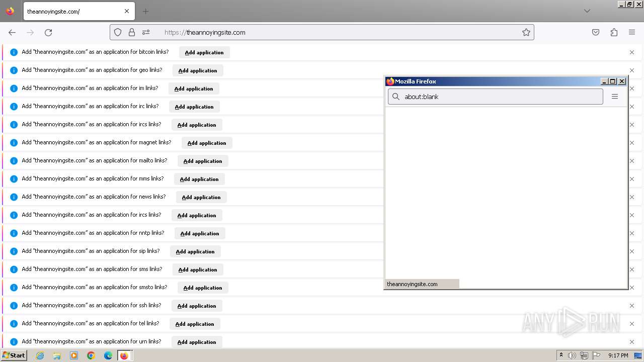Add application for magnet links
Image resolution: width=644 pixels, height=362 pixels.
[207, 143]
